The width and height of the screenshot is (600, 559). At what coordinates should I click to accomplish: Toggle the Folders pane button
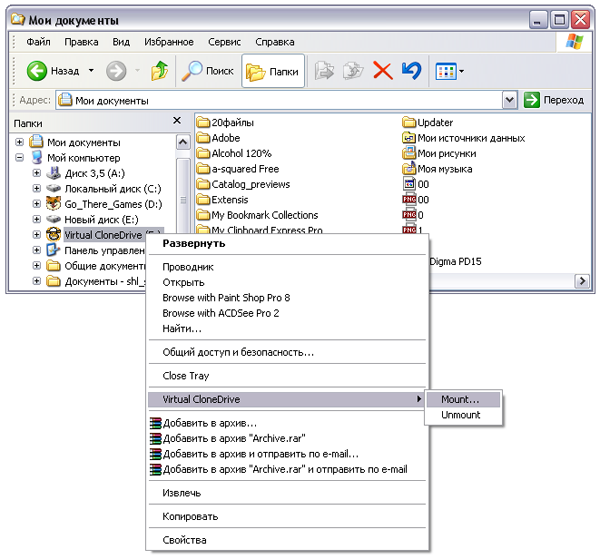pyautogui.click(x=273, y=71)
